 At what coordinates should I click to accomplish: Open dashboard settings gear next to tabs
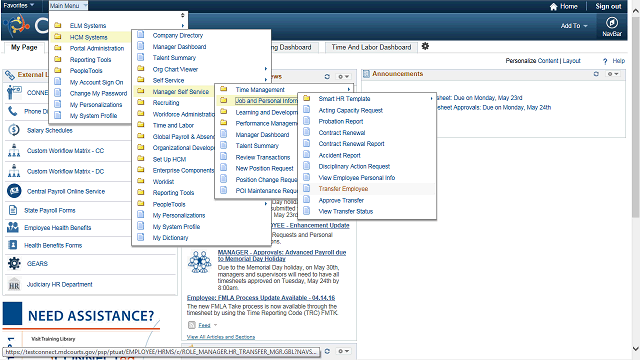point(425,46)
